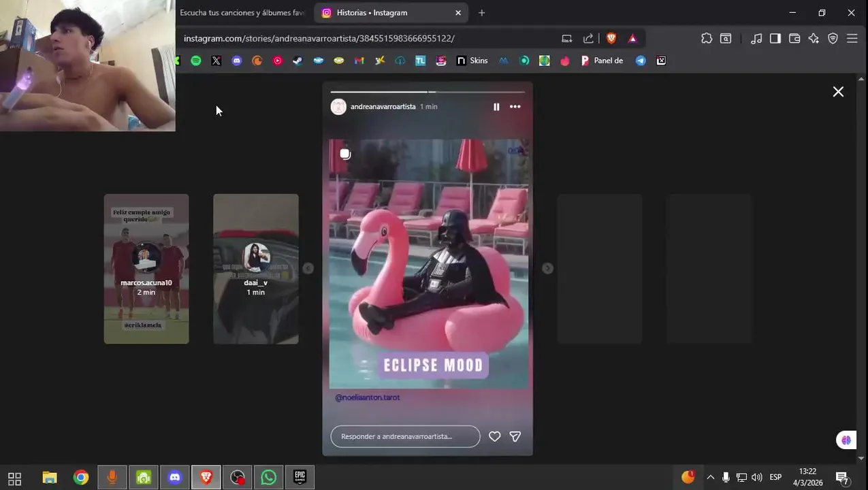Open daai__v story thumbnail
This screenshot has height=490, width=868.
click(256, 269)
